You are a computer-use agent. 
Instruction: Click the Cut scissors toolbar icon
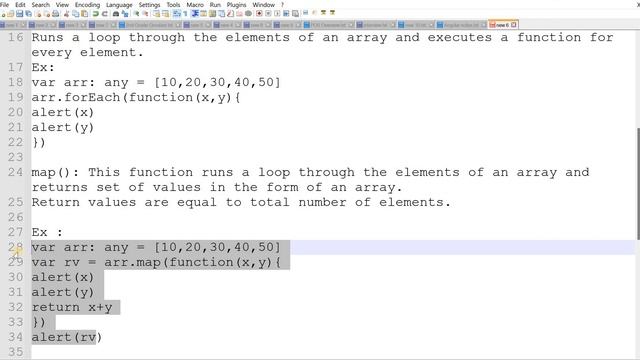[66, 13]
